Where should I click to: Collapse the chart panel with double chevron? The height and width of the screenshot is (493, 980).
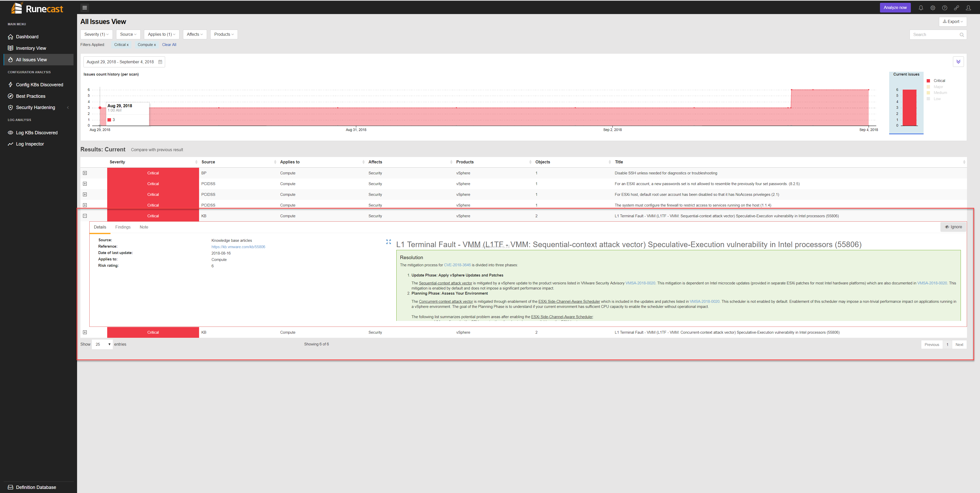[958, 62]
